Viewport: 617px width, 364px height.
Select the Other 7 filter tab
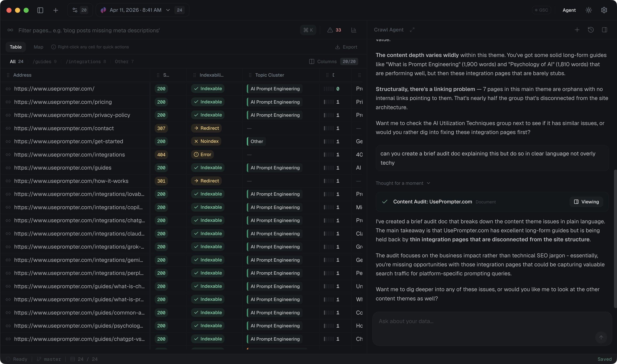tap(124, 61)
